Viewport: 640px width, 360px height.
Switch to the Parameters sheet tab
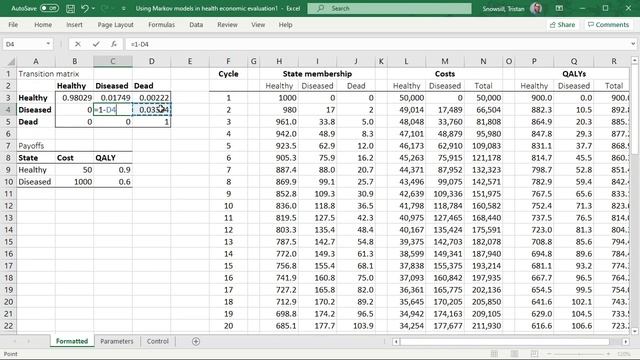tap(117, 341)
